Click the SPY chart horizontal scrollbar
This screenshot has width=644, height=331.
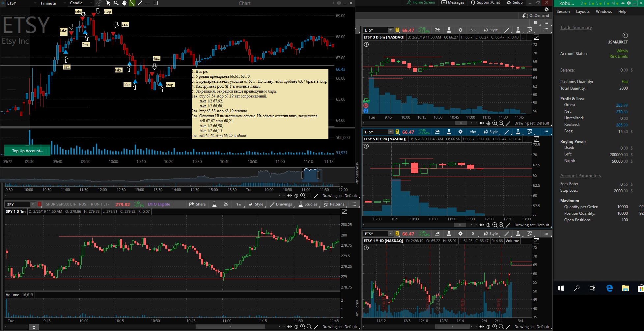pyautogui.click(x=230, y=327)
